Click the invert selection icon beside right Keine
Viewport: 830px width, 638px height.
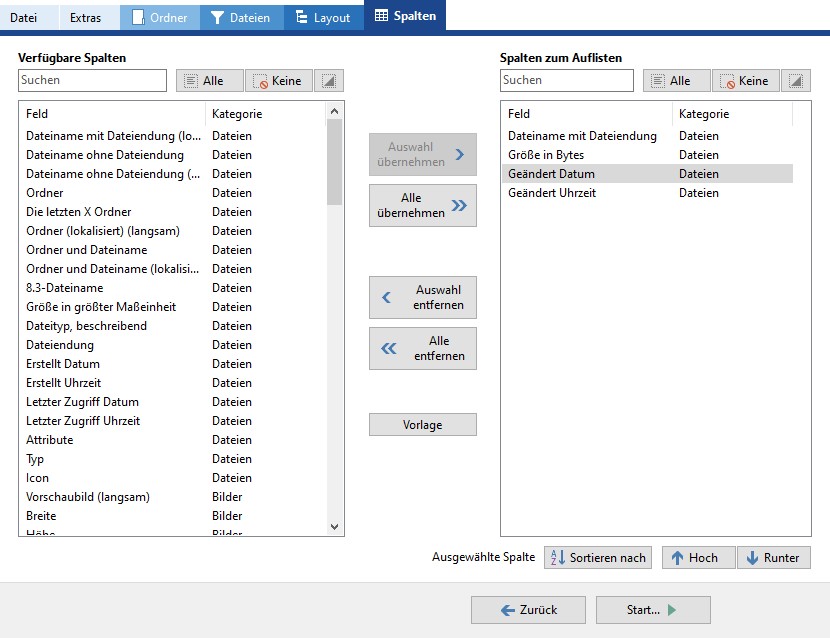pyautogui.click(x=796, y=81)
